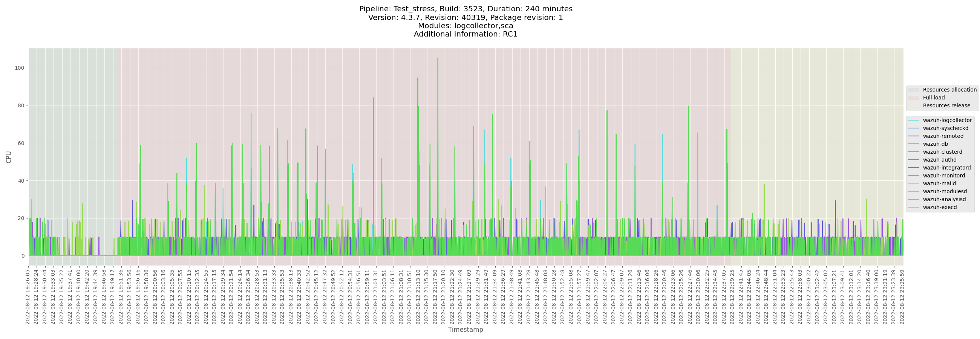
Task: Click the 100 tick on the CPU axis
Action: (x=19, y=68)
